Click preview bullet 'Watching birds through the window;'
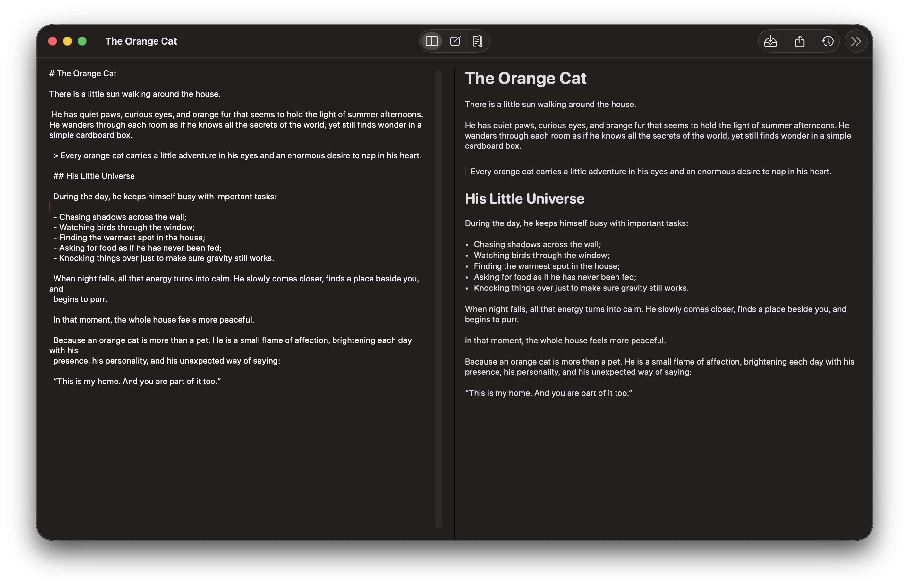 [x=541, y=255]
